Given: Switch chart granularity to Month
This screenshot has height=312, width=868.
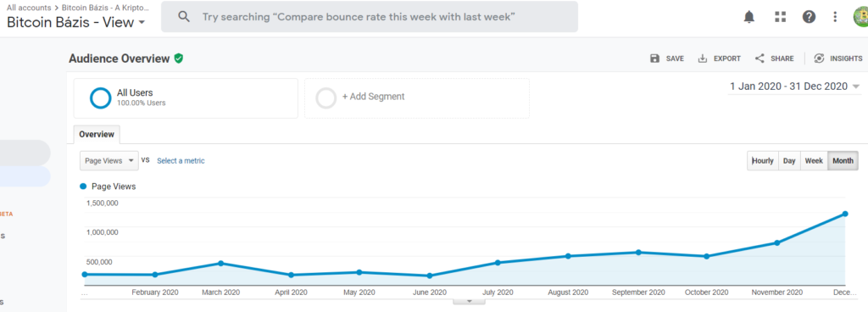Looking at the screenshot, I should (x=843, y=160).
